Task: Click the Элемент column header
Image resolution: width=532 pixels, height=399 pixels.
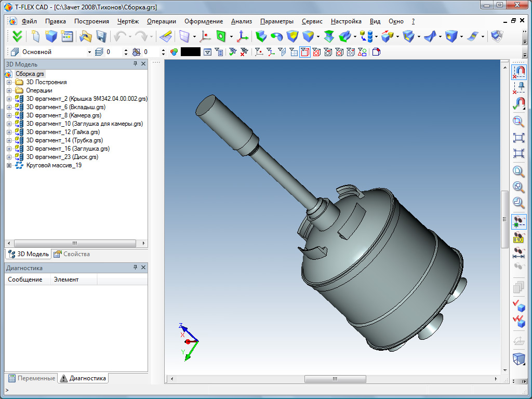Action: pos(74,280)
